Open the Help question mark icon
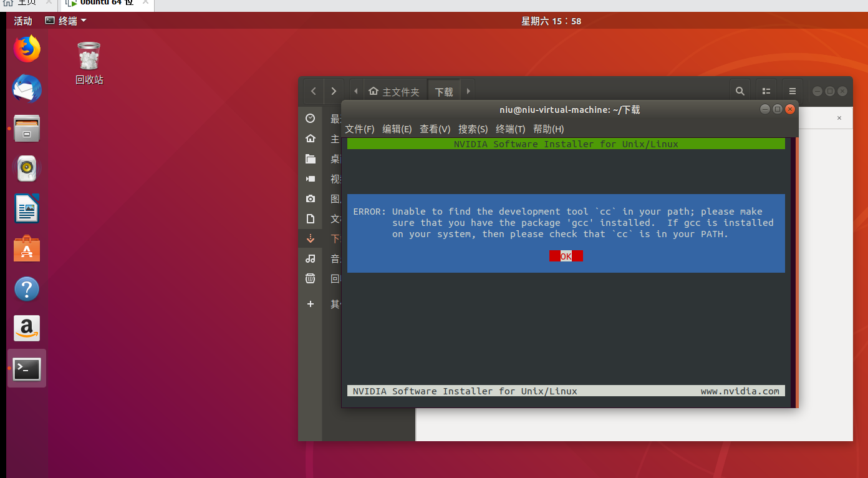868x478 pixels. 27,289
